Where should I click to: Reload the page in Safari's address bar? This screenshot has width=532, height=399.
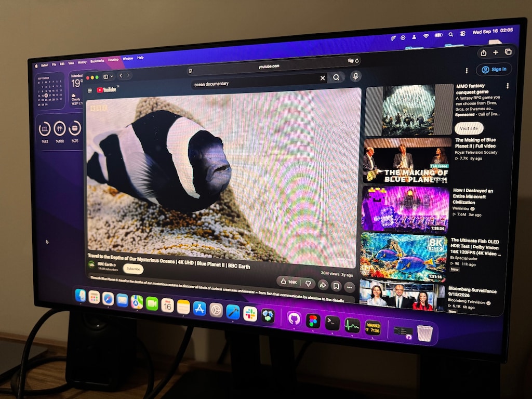tap(357, 61)
